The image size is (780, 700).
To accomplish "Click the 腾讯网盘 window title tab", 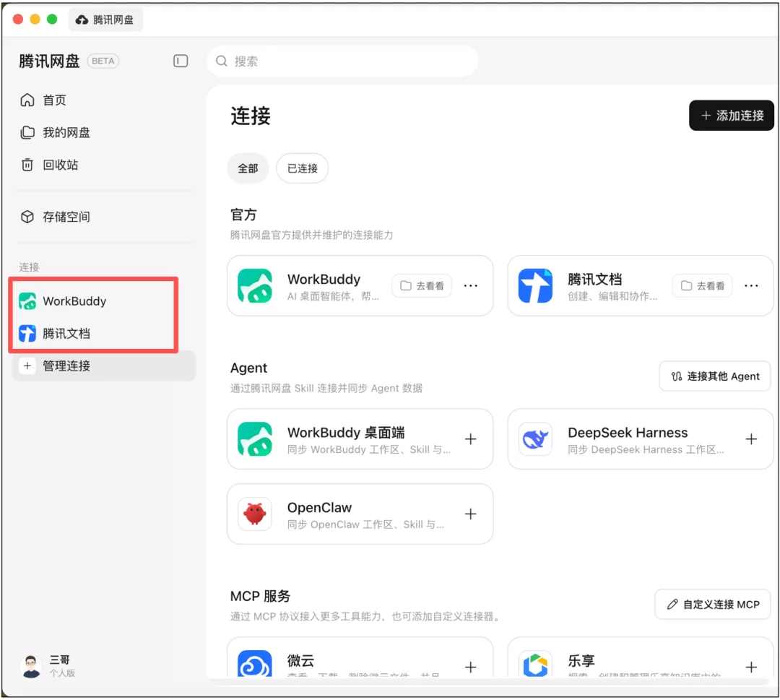I will (x=105, y=20).
